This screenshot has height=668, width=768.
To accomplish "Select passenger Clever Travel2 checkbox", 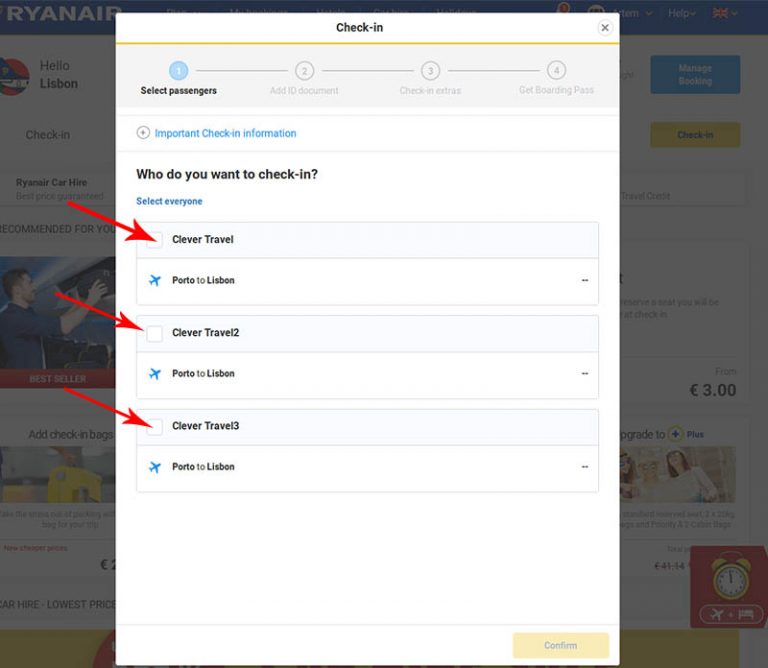I will coord(155,333).
